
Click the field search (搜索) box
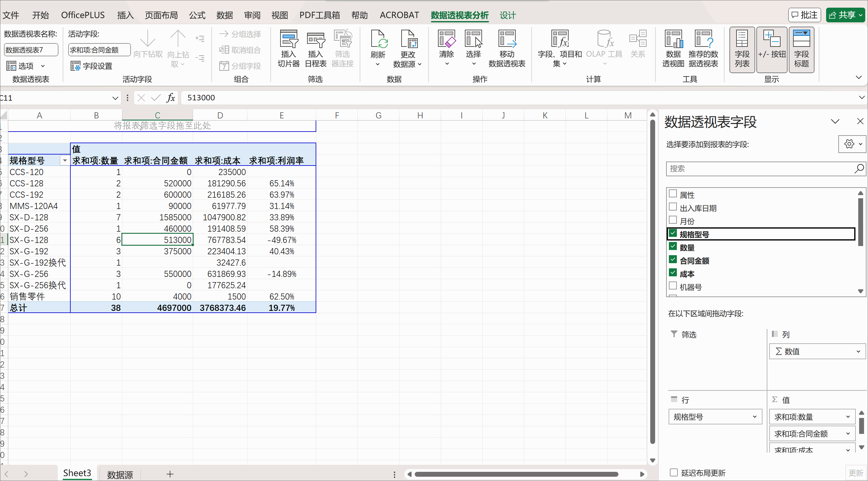click(x=758, y=169)
